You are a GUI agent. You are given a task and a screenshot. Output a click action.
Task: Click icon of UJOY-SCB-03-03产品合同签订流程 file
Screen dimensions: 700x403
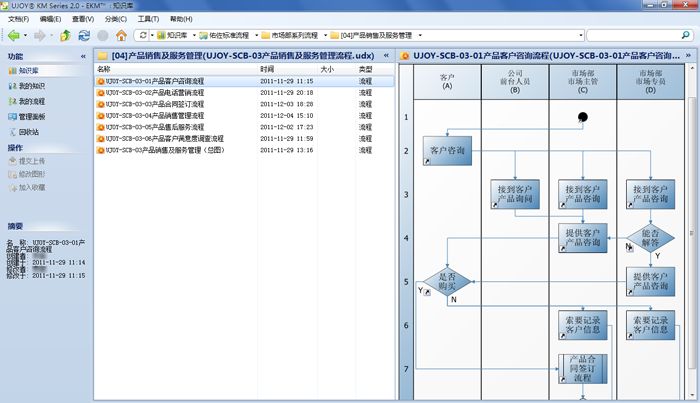[x=101, y=104]
